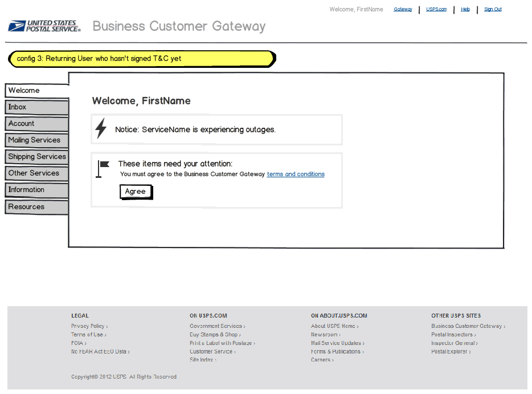Open the Other Services tab
Viewport: 532px width, 394px height.
coord(36,173)
